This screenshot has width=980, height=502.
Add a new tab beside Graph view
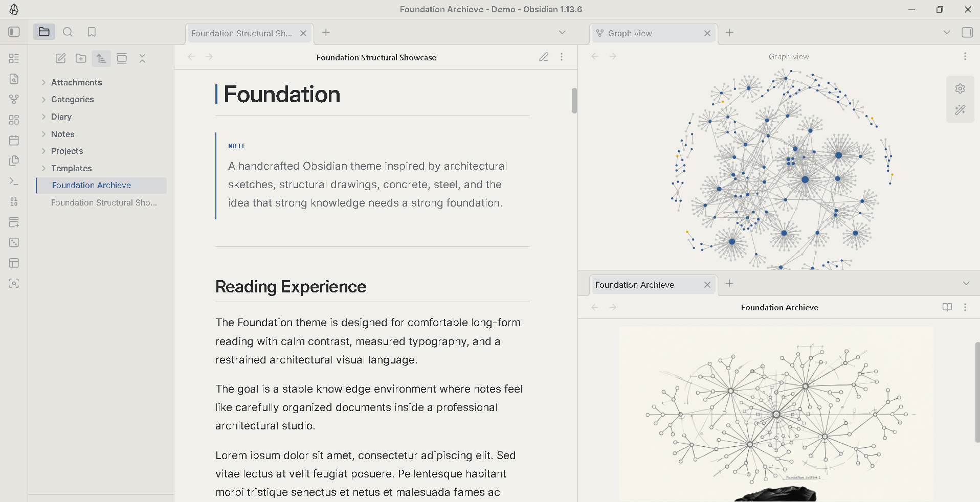pos(729,32)
